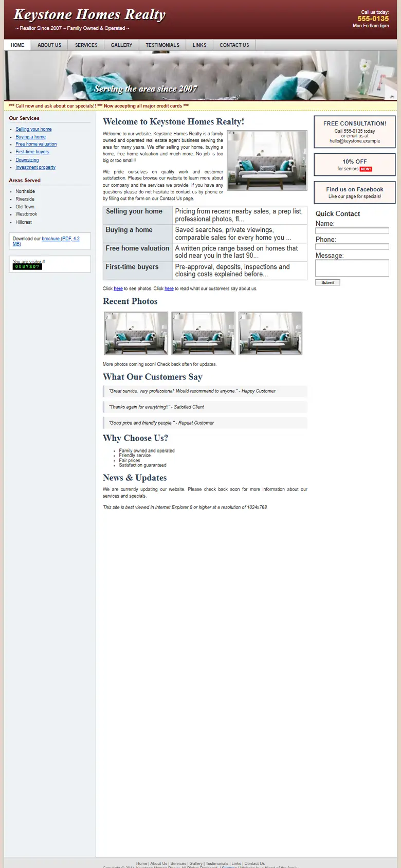Select the First-time buyers table cell

point(138,271)
